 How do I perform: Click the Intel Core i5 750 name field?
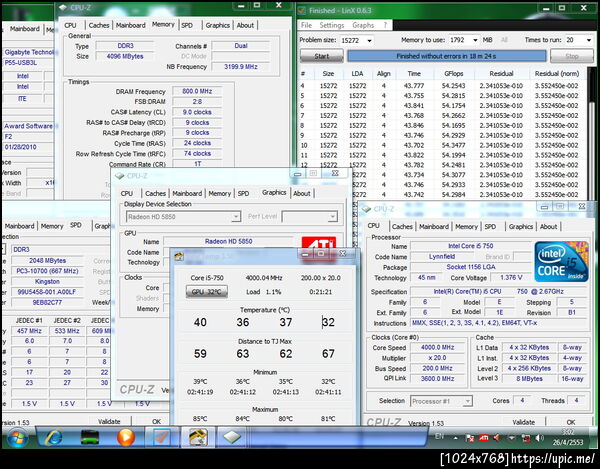(x=471, y=246)
